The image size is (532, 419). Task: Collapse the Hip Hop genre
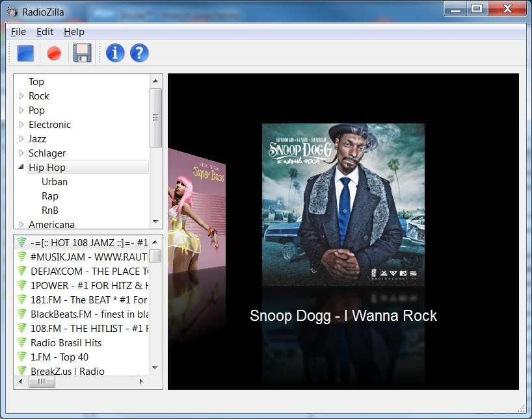coord(21,167)
